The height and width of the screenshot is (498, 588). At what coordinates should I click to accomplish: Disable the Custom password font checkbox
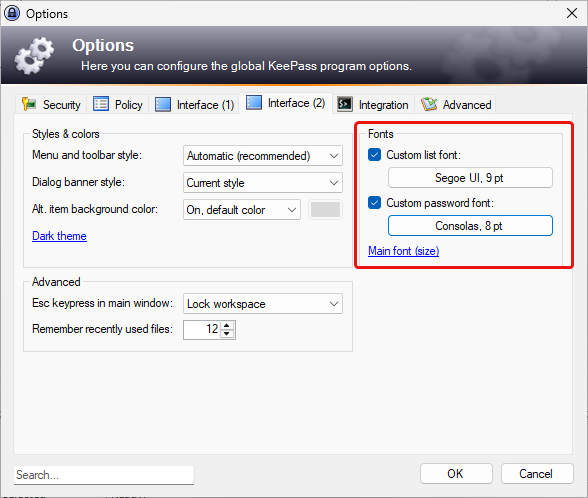(374, 202)
